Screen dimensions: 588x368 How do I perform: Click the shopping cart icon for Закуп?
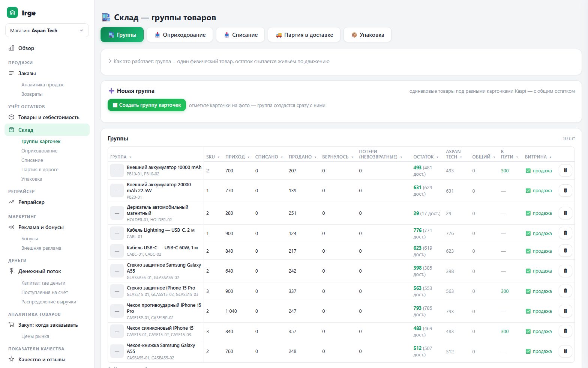(x=12, y=325)
